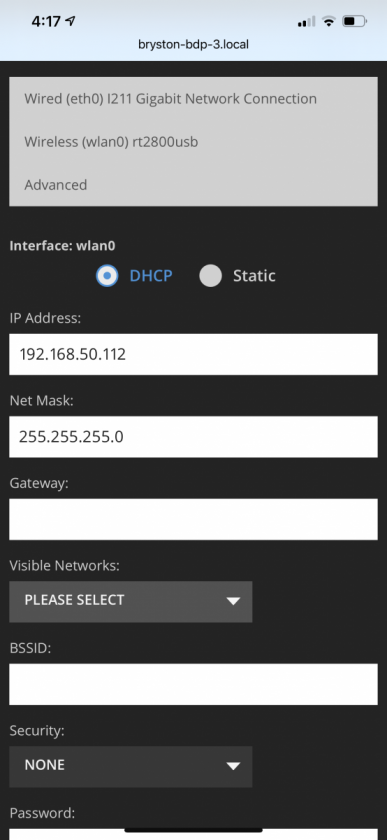387x840 pixels.
Task: Tap the Wi-Fi status icon
Action: [x=329, y=21]
